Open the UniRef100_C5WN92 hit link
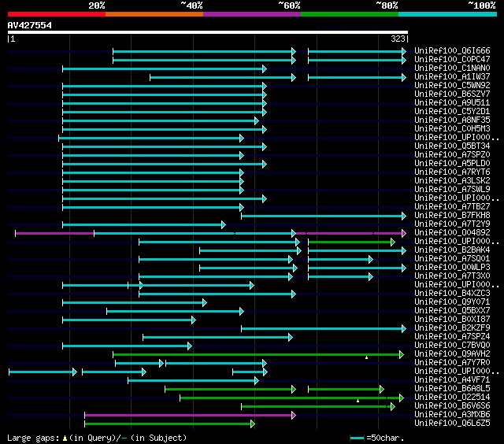 (x=452, y=86)
